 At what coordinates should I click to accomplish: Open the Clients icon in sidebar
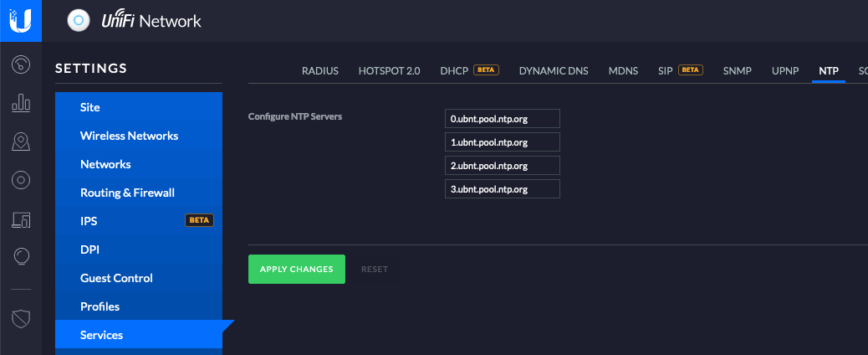point(21,219)
